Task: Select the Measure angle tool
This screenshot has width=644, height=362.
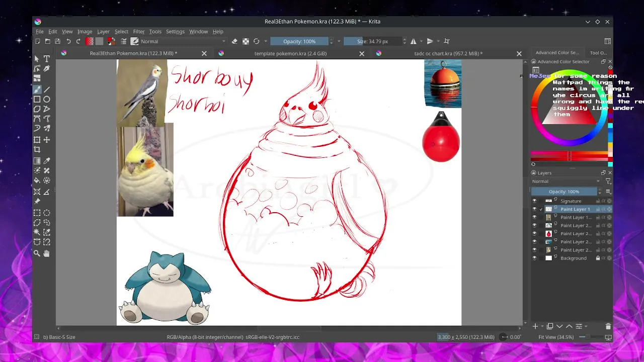Action: (47, 192)
